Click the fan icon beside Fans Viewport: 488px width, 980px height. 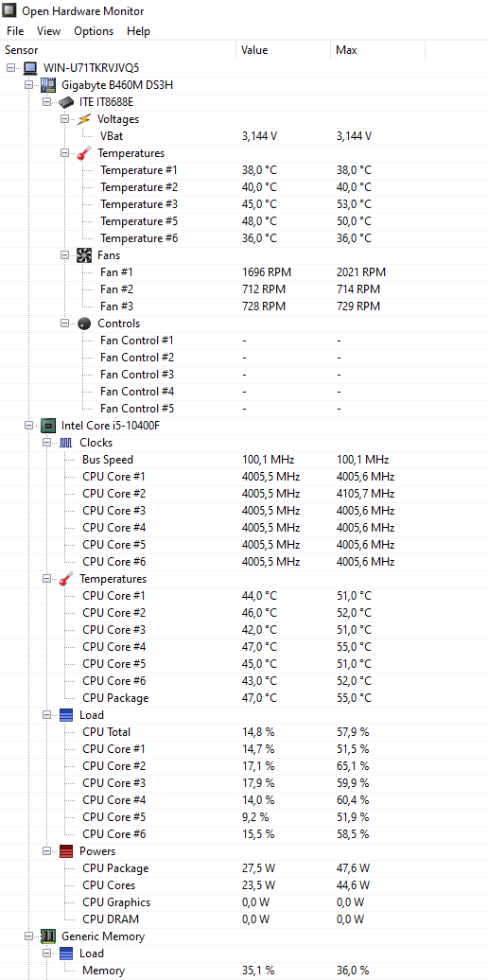click(84, 255)
